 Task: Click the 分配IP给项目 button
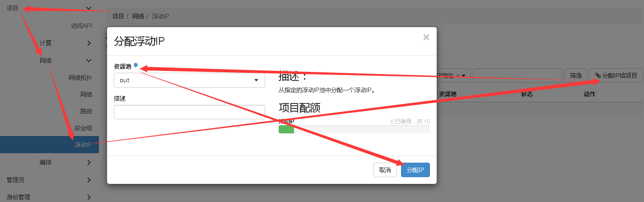tap(616, 75)
